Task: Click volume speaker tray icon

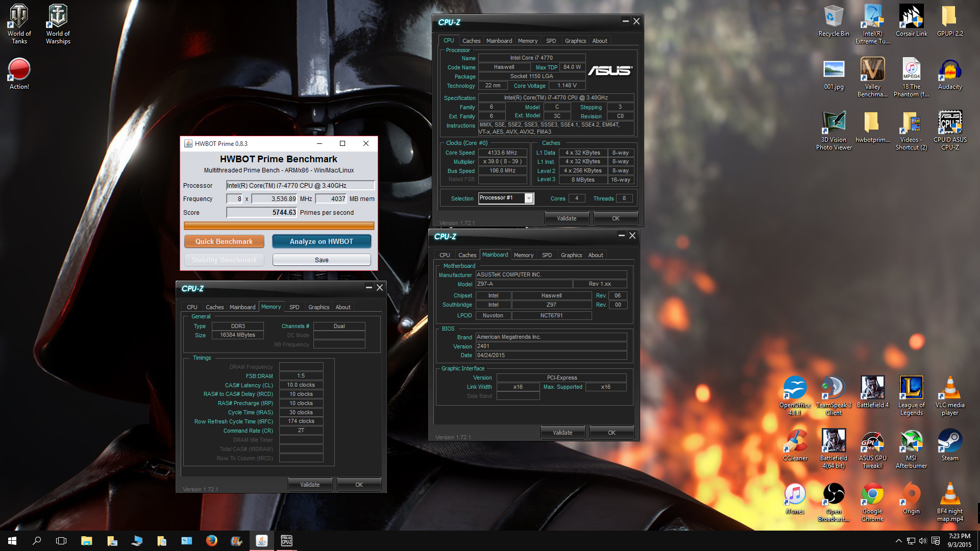Action: tap(923, 541)
